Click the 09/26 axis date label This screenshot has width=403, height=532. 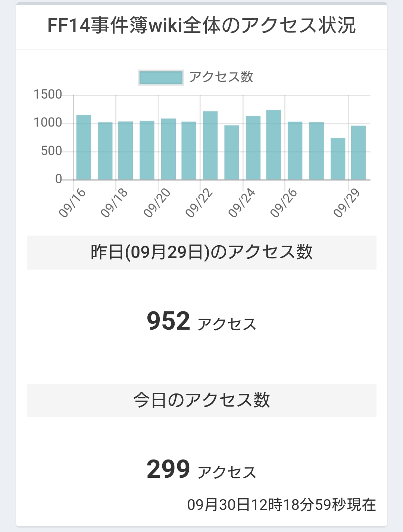(x=284, y=203)
